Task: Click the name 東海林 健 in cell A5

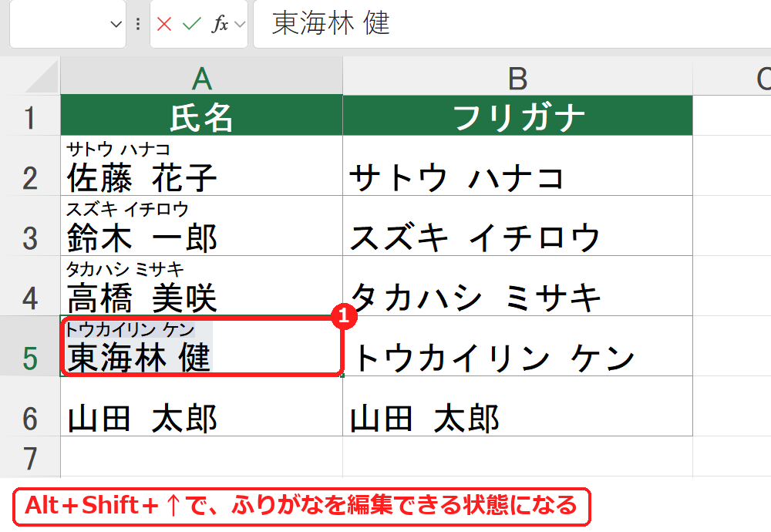Action: coord(139,357)
